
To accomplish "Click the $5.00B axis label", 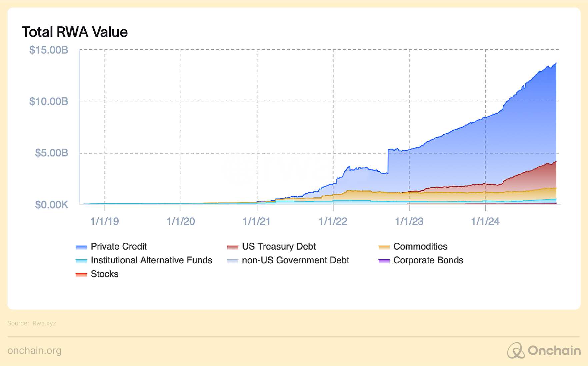I will 52,153.
